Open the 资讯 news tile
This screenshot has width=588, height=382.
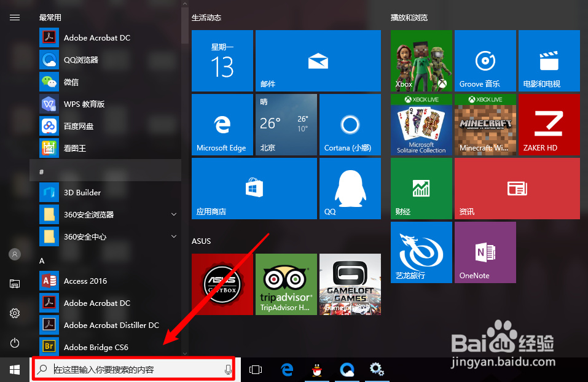click(517, 189)
